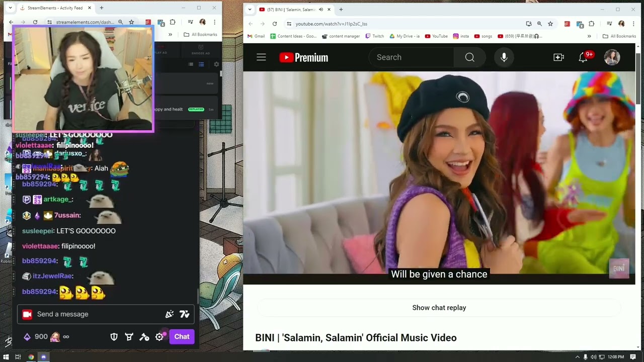Viewport: 644px width, 362px height.
Task: Switch to compact list view in activity feed
Action: coord(191,64)
